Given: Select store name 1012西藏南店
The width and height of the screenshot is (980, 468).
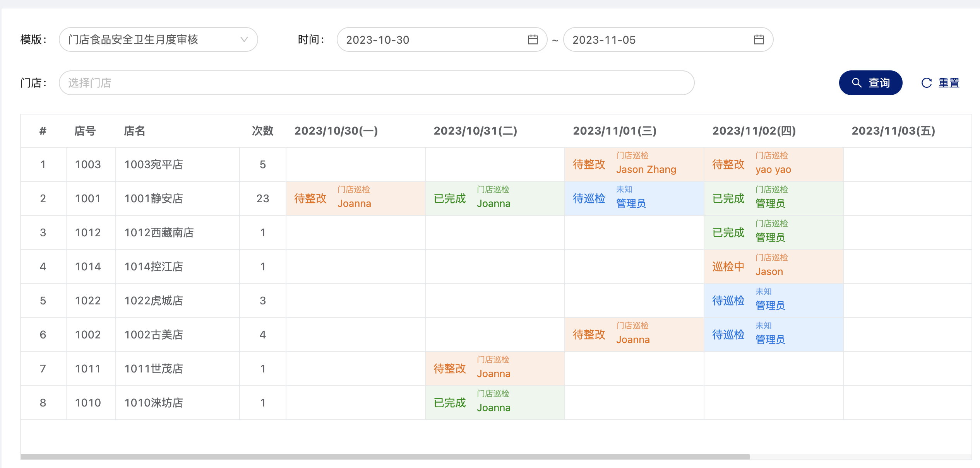Looking at the screenshot, I should [159, 232].
